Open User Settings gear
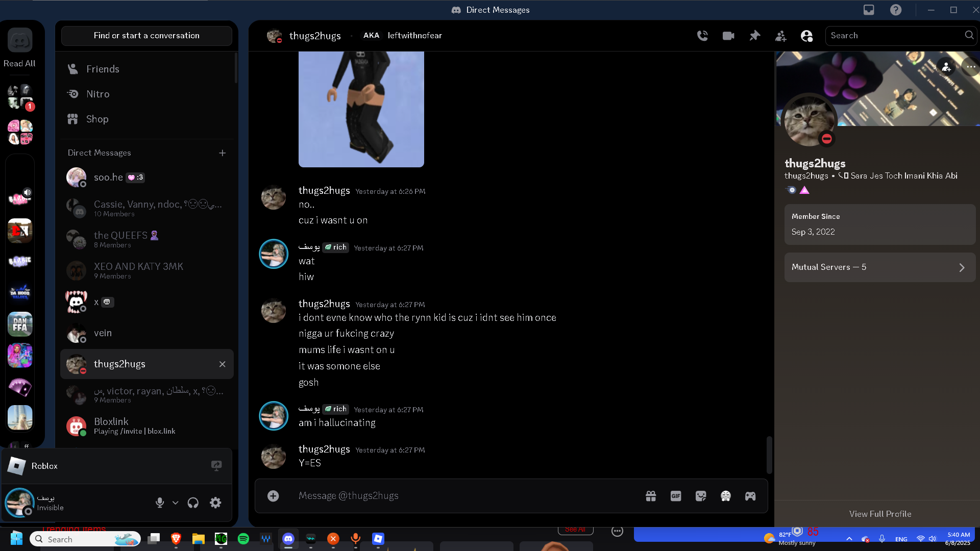This screenshot has height=551, width=980. click(x=215, y=503)
